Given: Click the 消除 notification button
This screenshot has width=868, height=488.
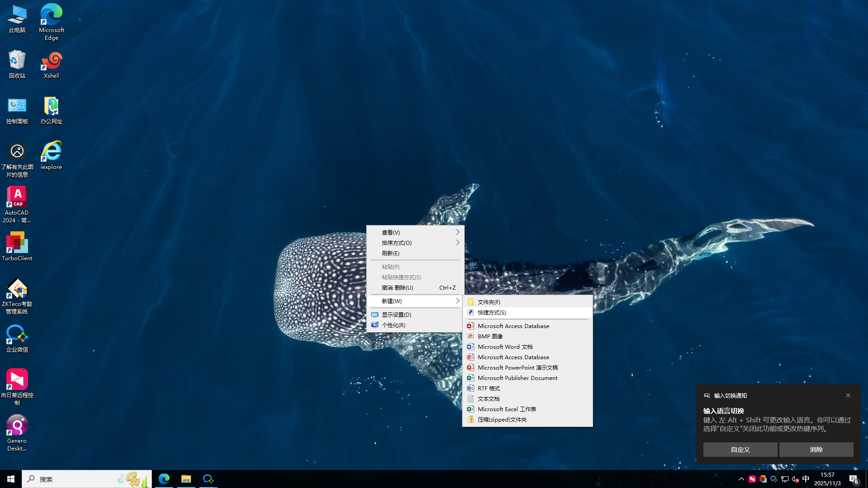Looking at the screenshot, I should [816, 450].
